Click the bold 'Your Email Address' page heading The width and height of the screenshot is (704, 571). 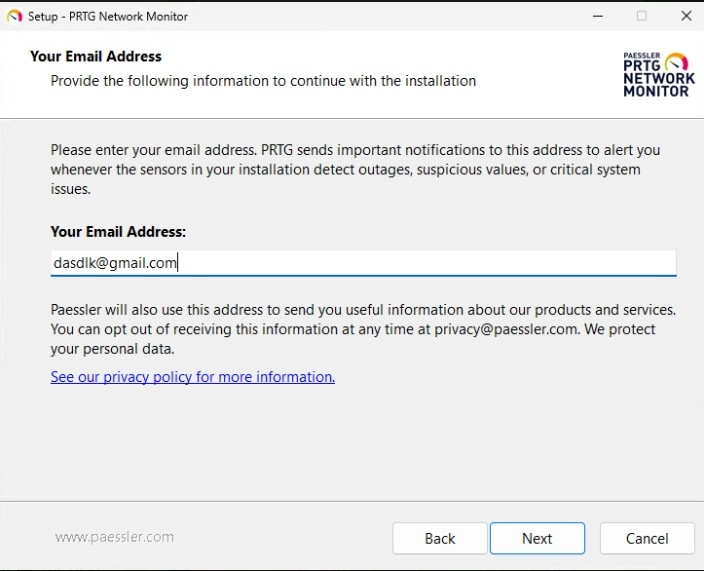95,57
